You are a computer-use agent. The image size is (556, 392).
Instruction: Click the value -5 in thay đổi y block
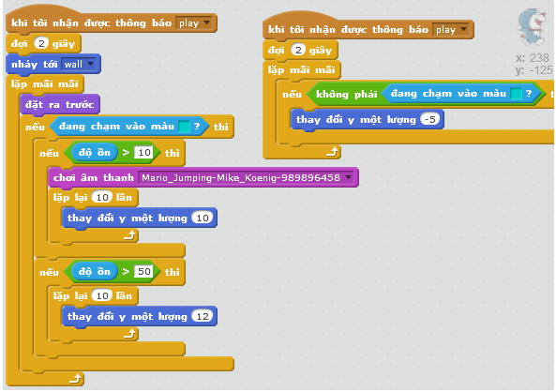pyautogui.click(x=429, y=119)
